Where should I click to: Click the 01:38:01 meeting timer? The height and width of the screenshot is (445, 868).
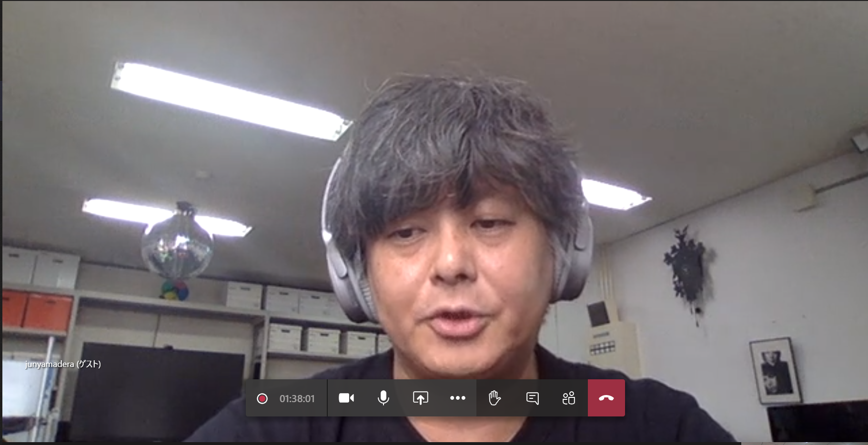tap(297, 399)
